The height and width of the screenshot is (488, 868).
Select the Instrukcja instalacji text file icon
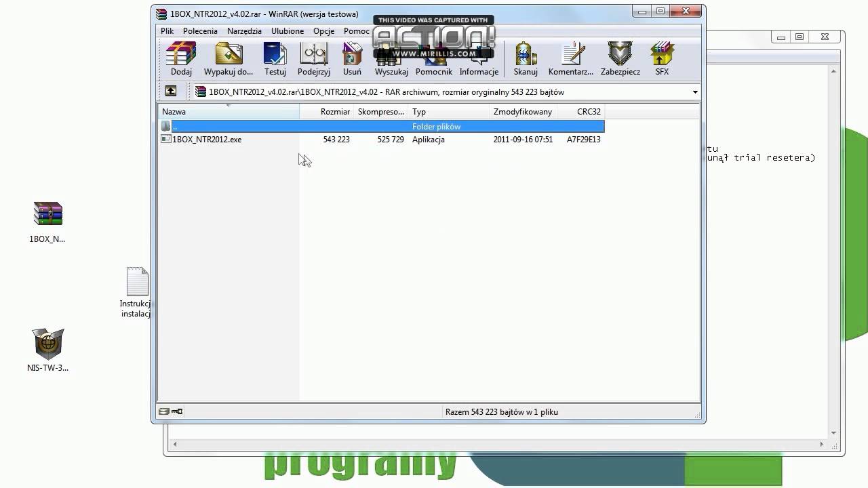pos(136,292)
